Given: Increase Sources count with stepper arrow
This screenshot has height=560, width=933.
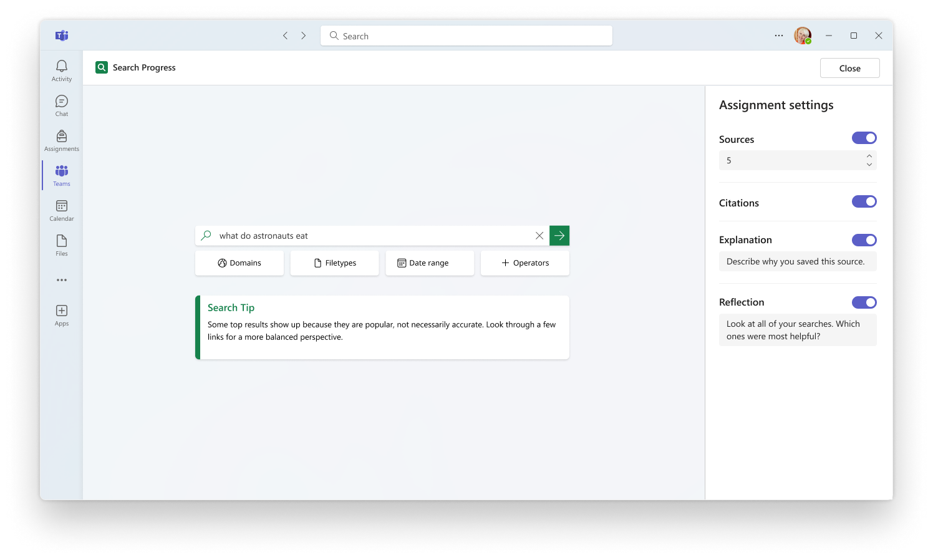Looking at the screenshot, I should [x=869, y=157].
